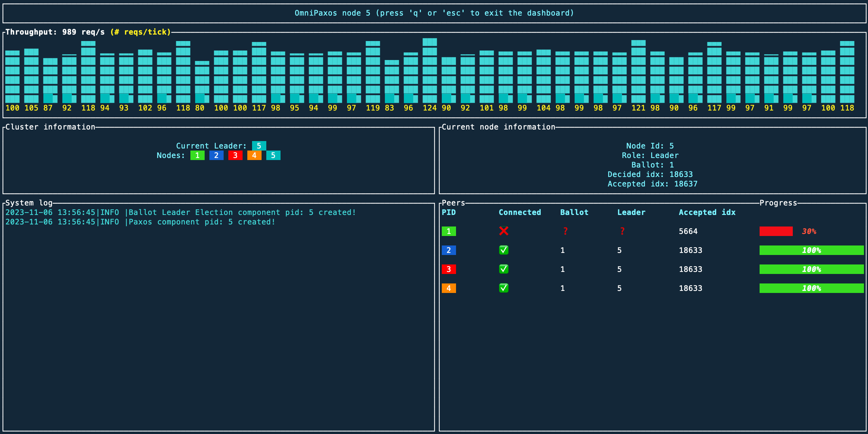Select the red PID 3 badge in the Peers table
This screenshot has height=434, width=868.
(449, 269)
